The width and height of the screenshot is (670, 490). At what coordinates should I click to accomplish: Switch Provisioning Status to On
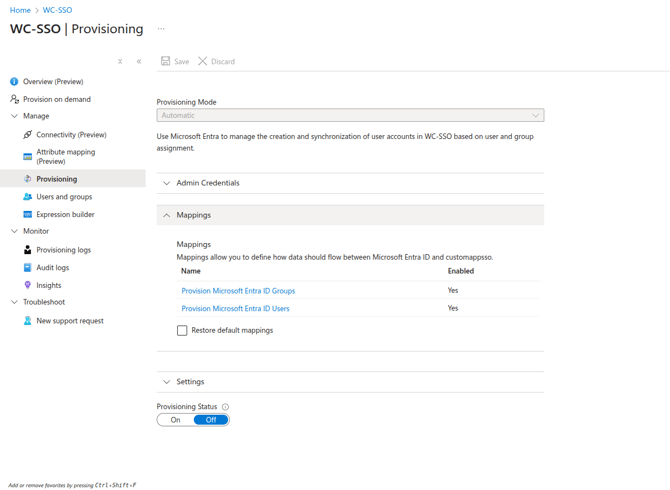pos(176,420)
